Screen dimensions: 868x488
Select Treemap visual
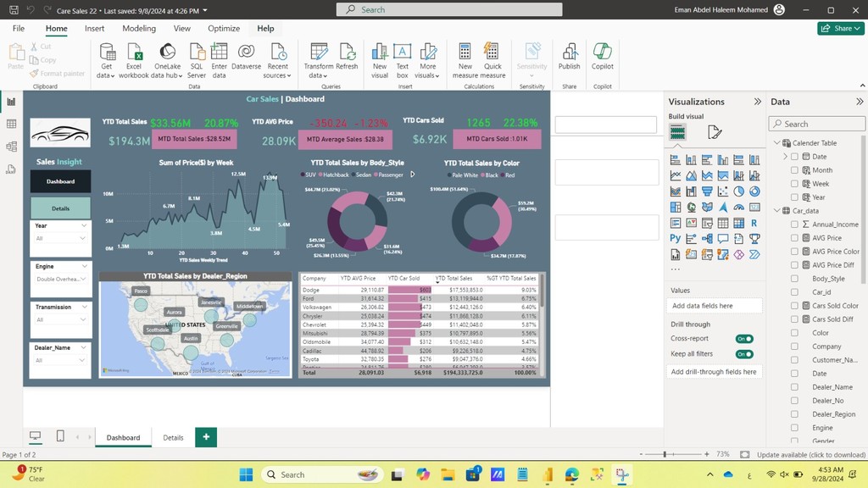tap(676, 208)
